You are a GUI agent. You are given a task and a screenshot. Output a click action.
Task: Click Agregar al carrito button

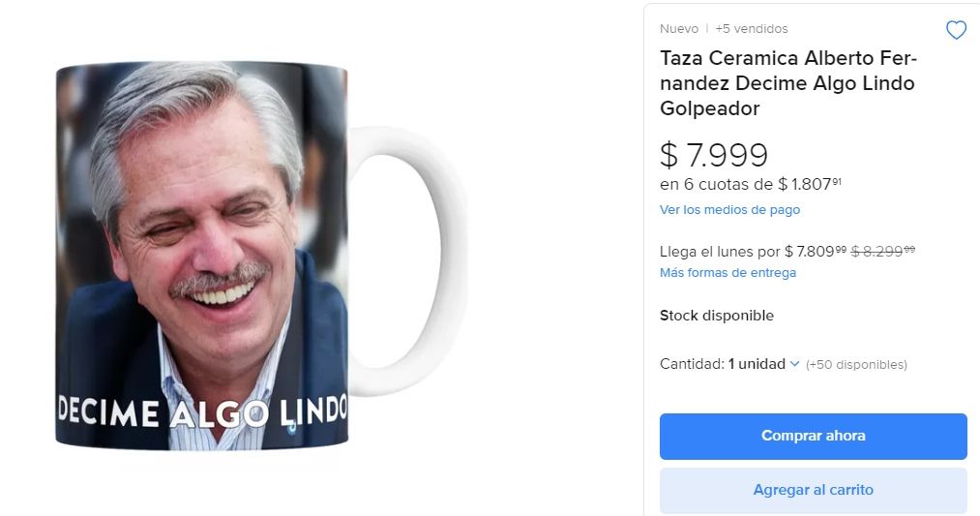click(x=813, y=490)
